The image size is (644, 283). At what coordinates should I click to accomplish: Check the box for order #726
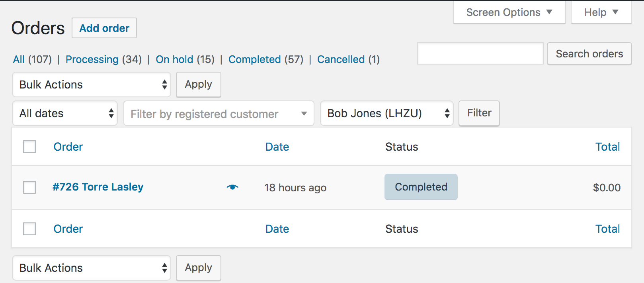29,187
